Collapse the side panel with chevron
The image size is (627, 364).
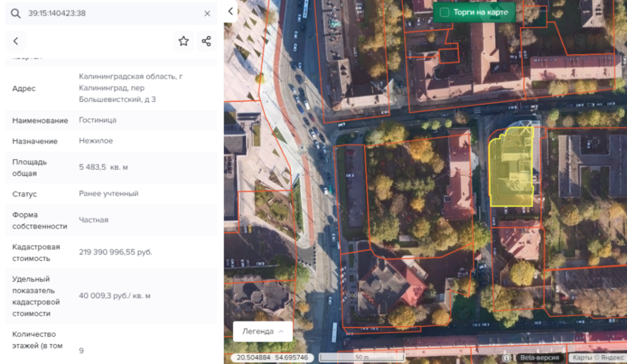click(x=230, y=11)
